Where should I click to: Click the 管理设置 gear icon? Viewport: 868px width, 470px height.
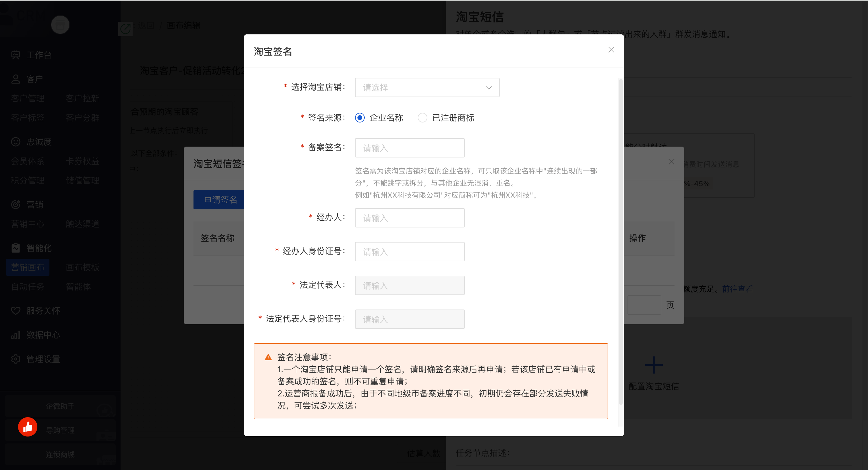[x=15, y=359]
